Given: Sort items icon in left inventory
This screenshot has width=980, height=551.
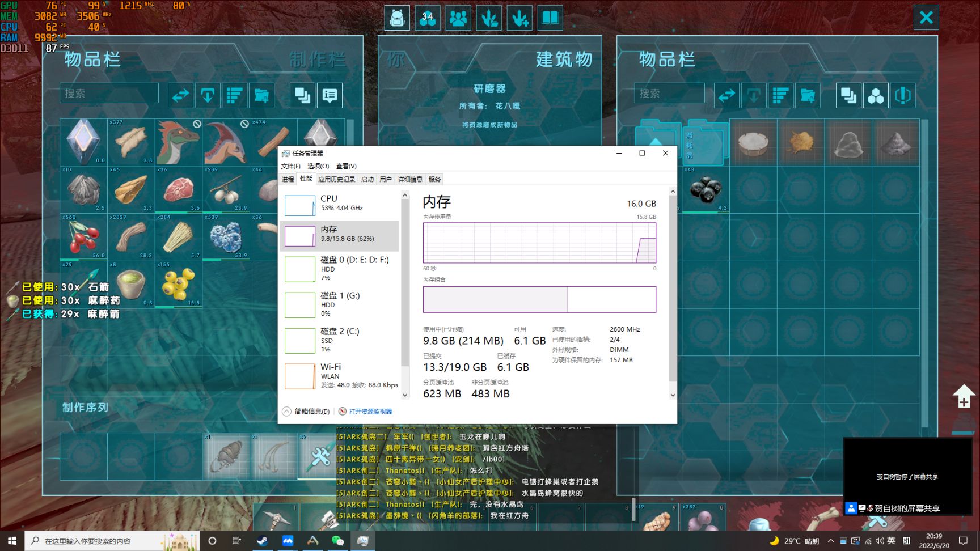Looking at the screenshot, I should [234, 95].
